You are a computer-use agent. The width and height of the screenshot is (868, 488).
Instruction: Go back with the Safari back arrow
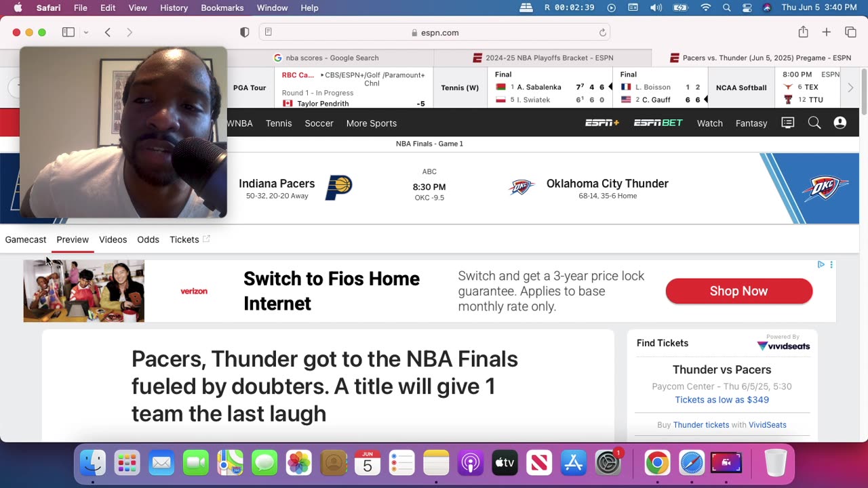107,33
